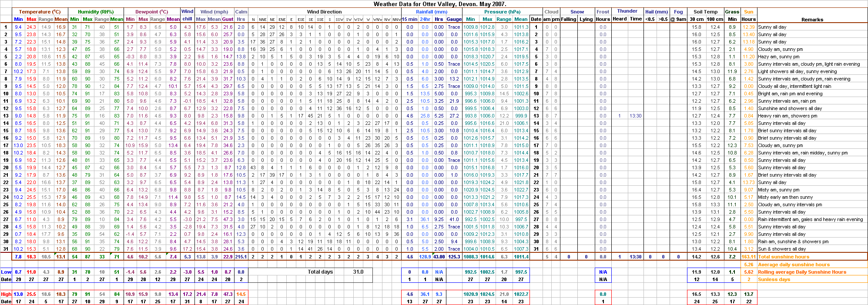The image size is (868, 305).
Task: Select the 'WSW' wind direction header
Action: [358, 20]
